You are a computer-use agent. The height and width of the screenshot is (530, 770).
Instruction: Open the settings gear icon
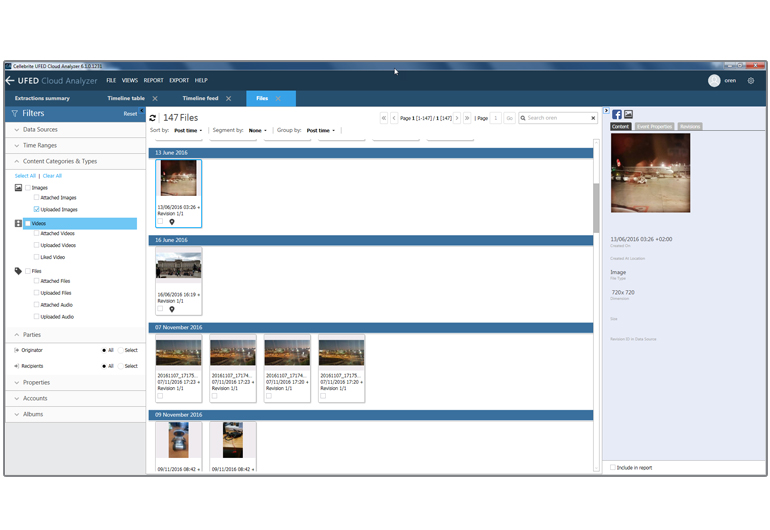751,81
